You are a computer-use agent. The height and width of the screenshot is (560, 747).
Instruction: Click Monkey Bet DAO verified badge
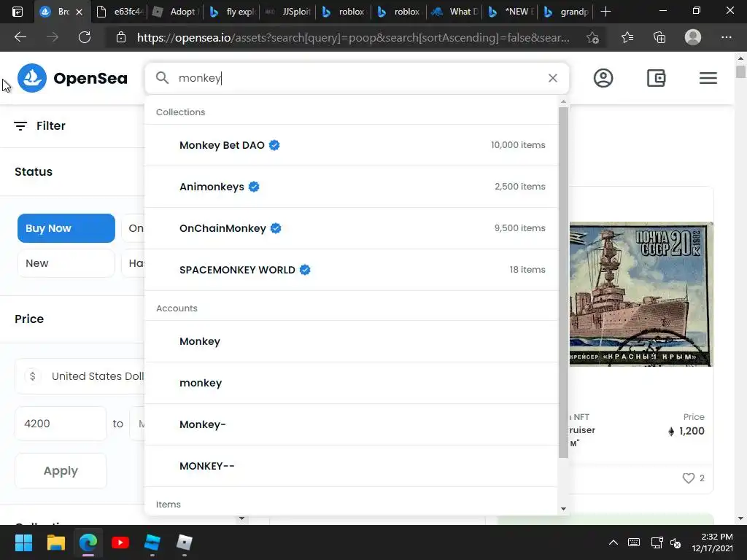(274, 145)
